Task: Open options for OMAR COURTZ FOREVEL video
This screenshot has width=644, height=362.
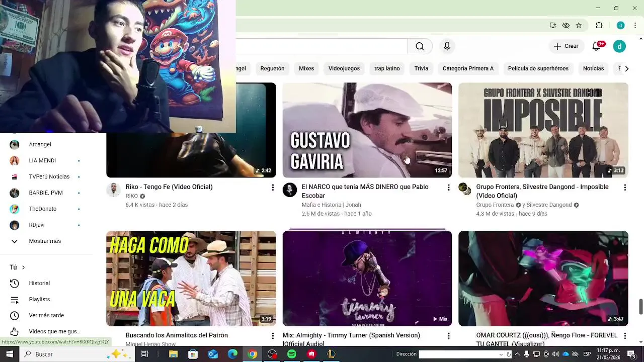Action: coord(625,336)
